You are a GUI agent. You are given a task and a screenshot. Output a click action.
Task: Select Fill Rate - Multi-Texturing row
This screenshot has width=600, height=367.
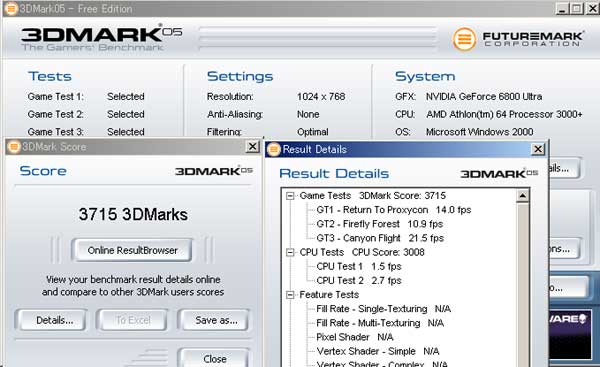click(380, 323)
